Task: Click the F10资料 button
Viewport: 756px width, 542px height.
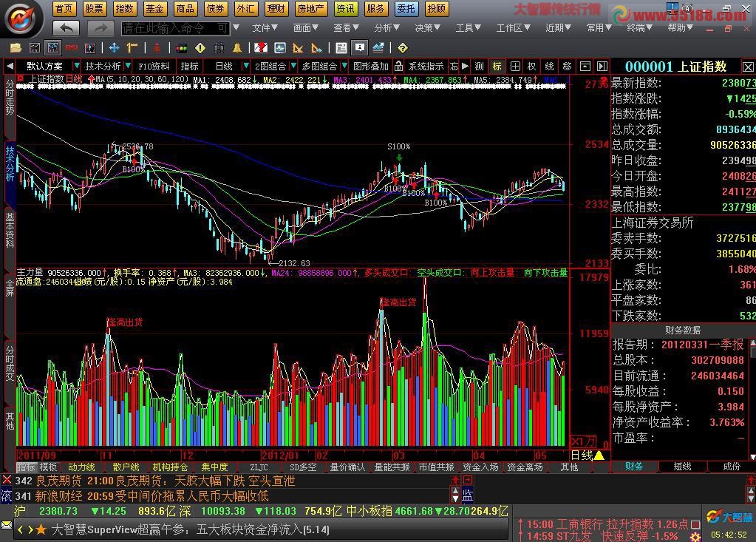Action: point(153,66)
